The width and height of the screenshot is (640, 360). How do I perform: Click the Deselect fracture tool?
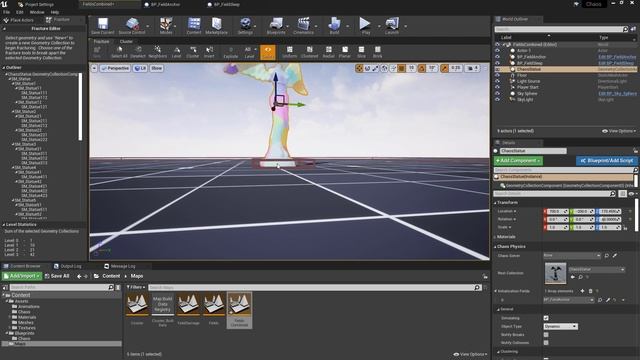(138, 52)
